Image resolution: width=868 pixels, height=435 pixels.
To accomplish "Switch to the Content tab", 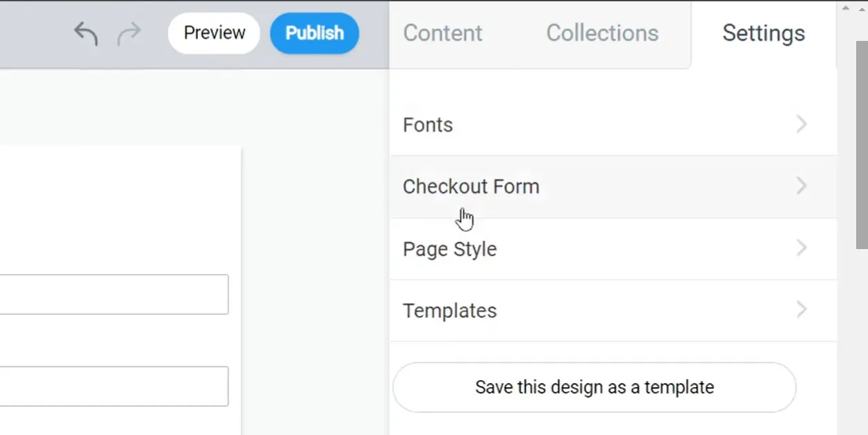I will (443, 33).
